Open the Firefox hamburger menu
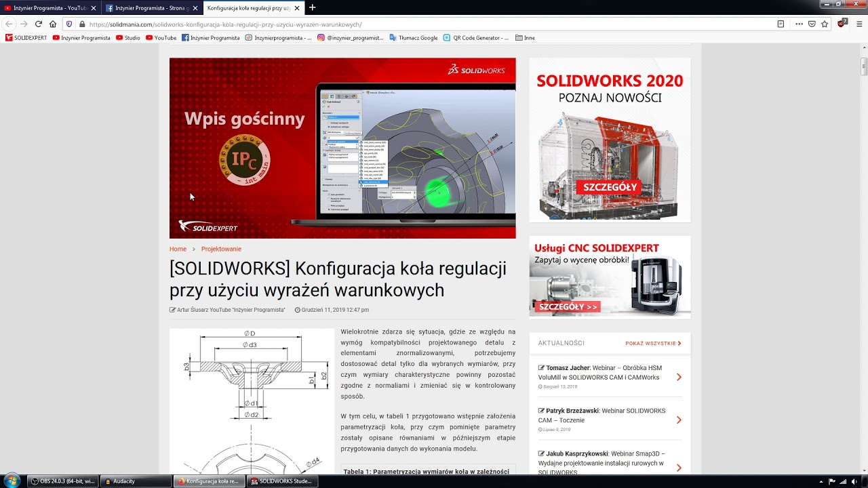The width and height of the screenshot is (868, 488). tap(859, 24)
